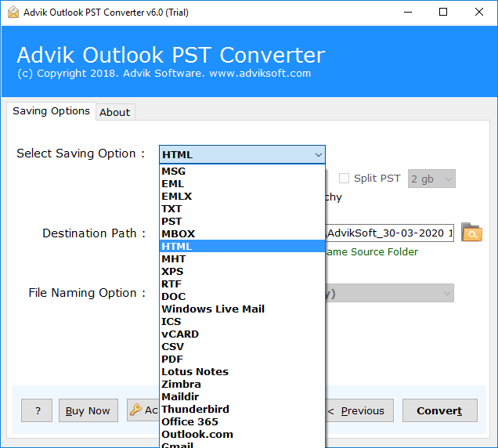This screenshot has width=498, height=448.
Task: Choose XPS saving format
Action: tap(242, 271)
